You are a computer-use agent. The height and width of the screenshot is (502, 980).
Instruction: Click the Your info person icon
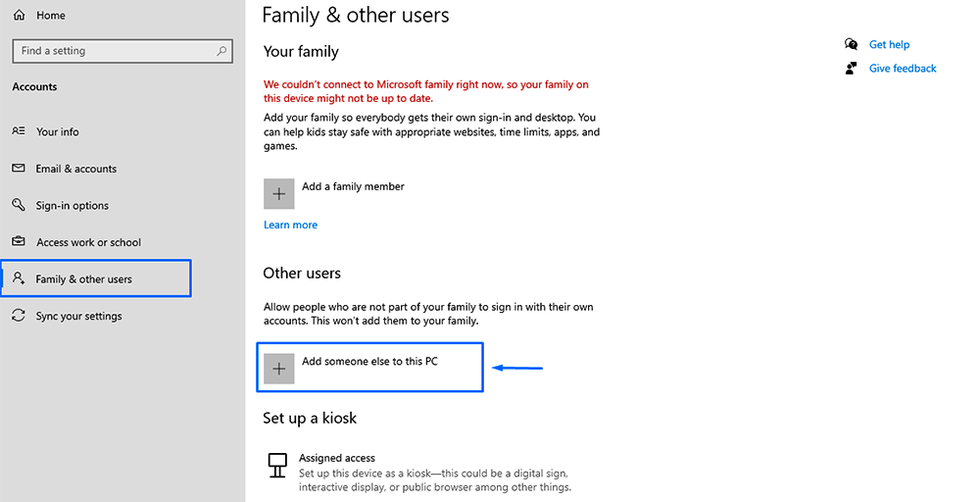click(19, 131)
